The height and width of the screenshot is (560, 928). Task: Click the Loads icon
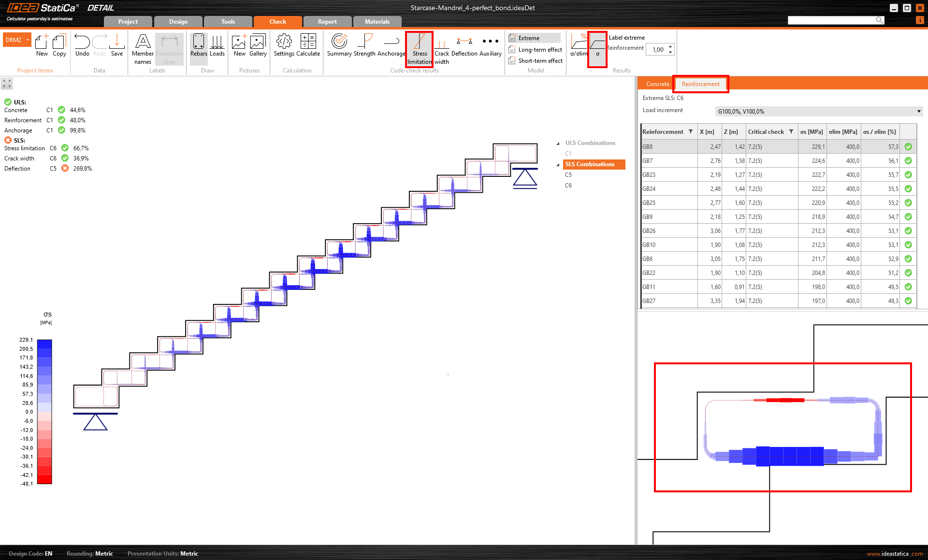pos(217,45)
